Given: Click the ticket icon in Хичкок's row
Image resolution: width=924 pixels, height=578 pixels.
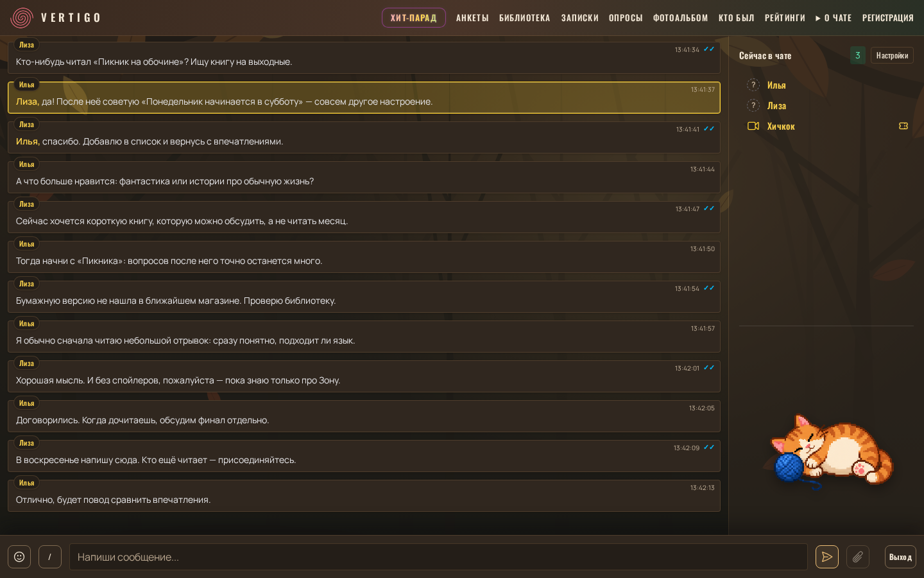Looking at the screenshot, I should pyautogui.click(x=903, y=126).
